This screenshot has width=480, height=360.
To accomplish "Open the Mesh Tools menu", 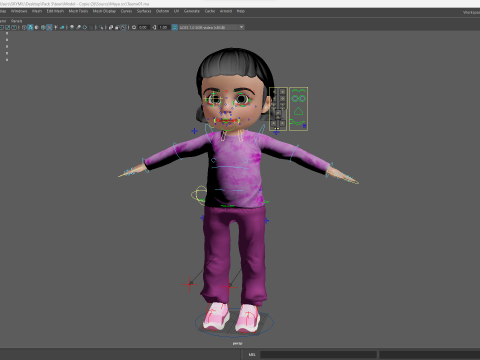I will point(78,11).
